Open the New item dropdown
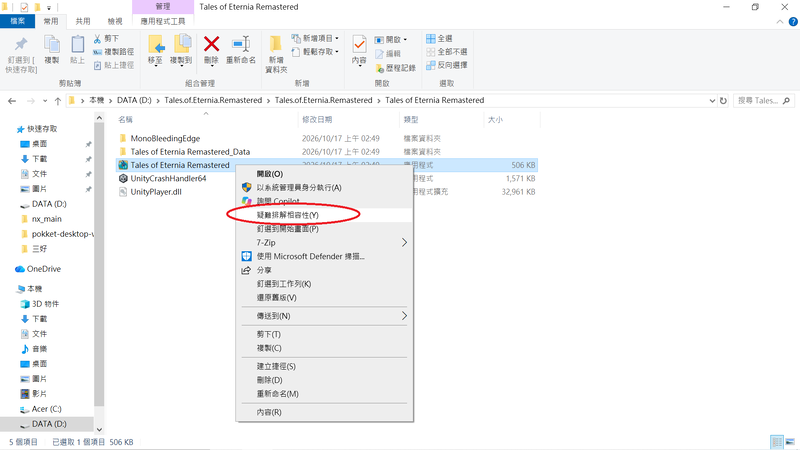Viewport: 800px width, 450px height. tap(315, 39)
